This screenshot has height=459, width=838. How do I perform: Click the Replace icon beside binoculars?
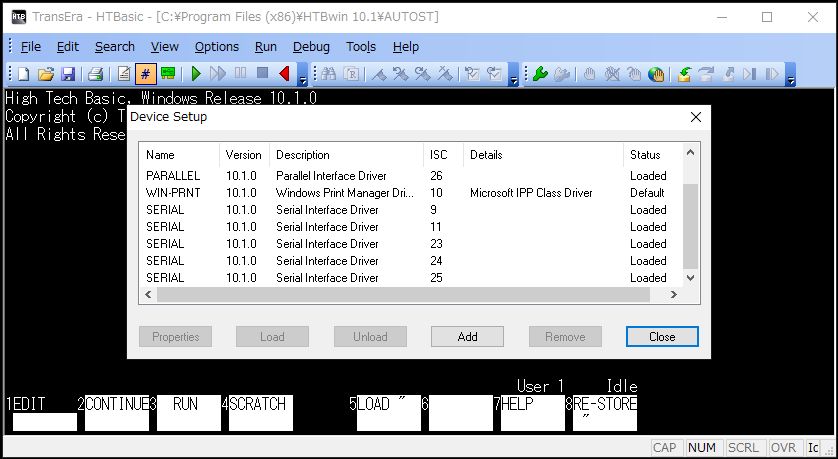[x=351, y=74]
